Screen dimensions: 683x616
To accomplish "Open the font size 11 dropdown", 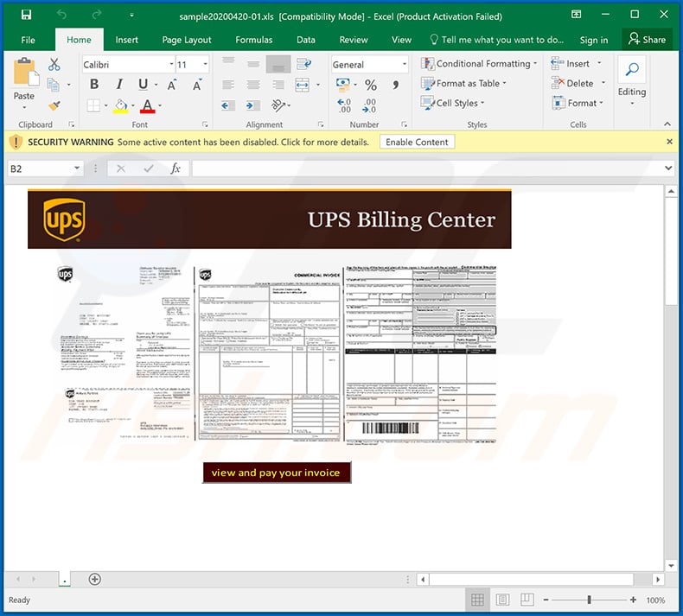I will point(205,65).
